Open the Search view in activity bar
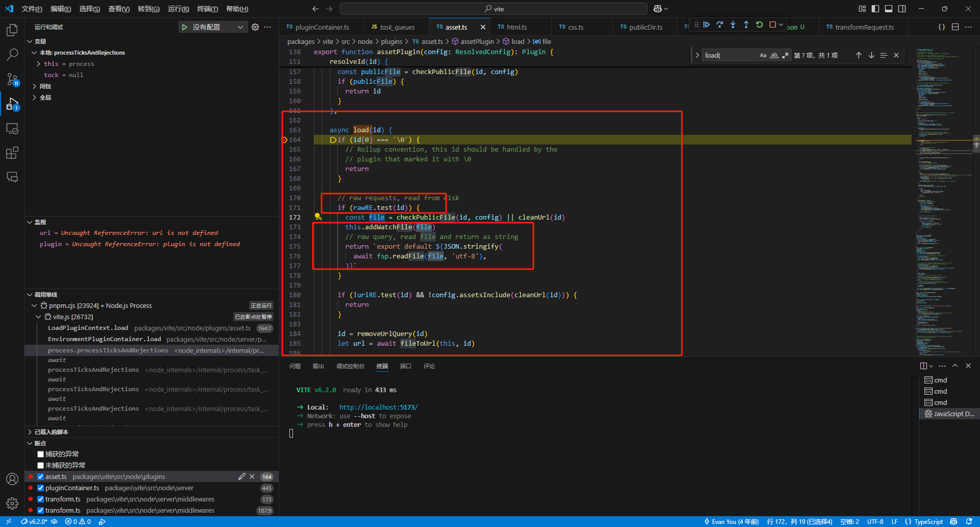The height and width of the screenshot is (527, 980). click(12, 54)
